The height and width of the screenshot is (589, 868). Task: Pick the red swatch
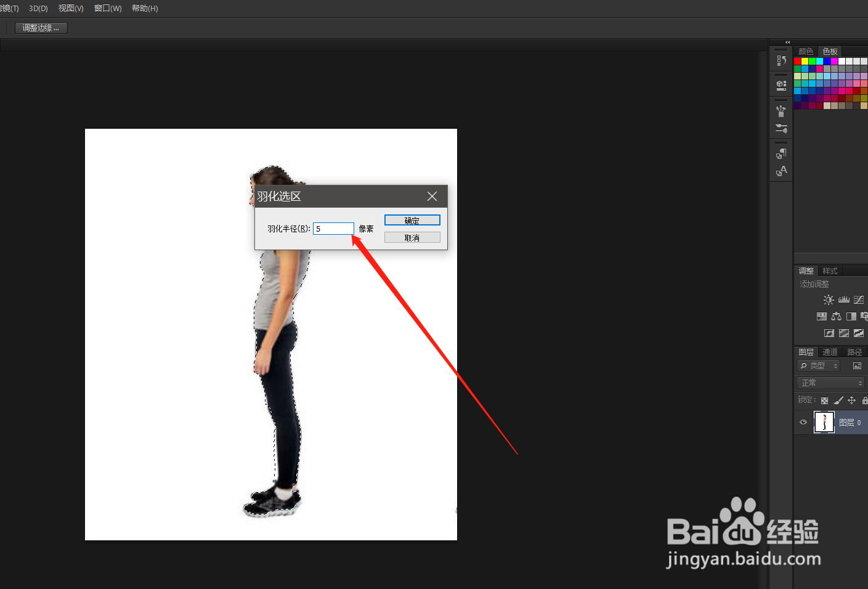798,61
